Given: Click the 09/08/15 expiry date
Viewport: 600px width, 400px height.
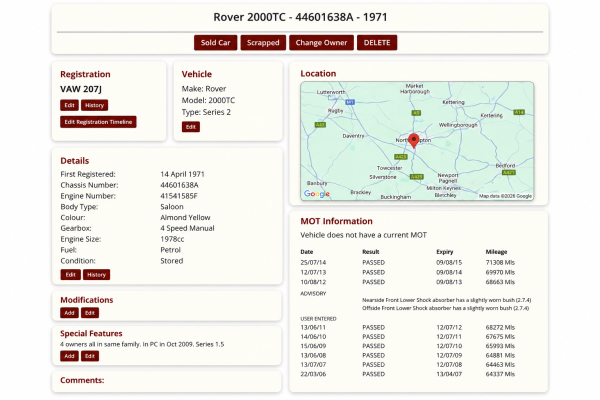Looking at the screenshot, I should tap(449, 263).
